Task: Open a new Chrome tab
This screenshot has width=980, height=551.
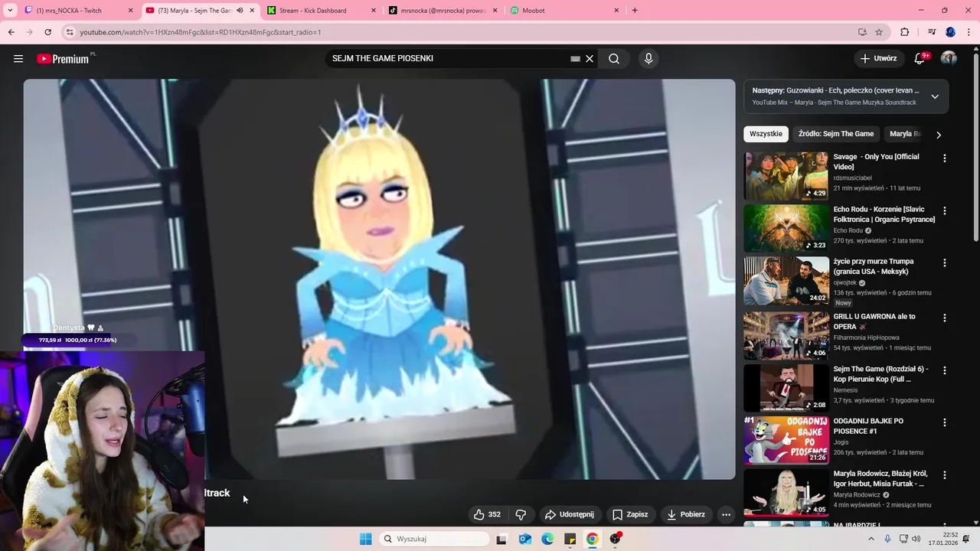Action: 635,11
